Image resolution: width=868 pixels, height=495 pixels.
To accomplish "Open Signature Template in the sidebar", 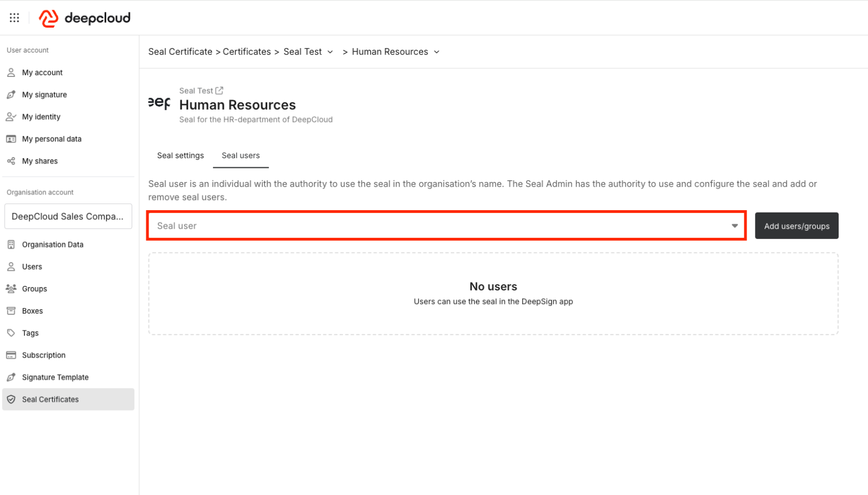I will (x=55, y=377).
